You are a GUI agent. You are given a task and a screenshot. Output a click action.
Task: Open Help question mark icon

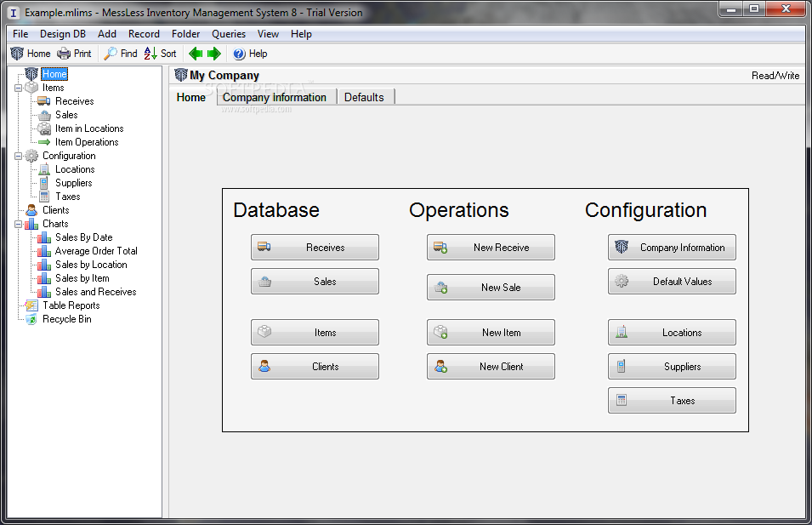pos(239,54)
